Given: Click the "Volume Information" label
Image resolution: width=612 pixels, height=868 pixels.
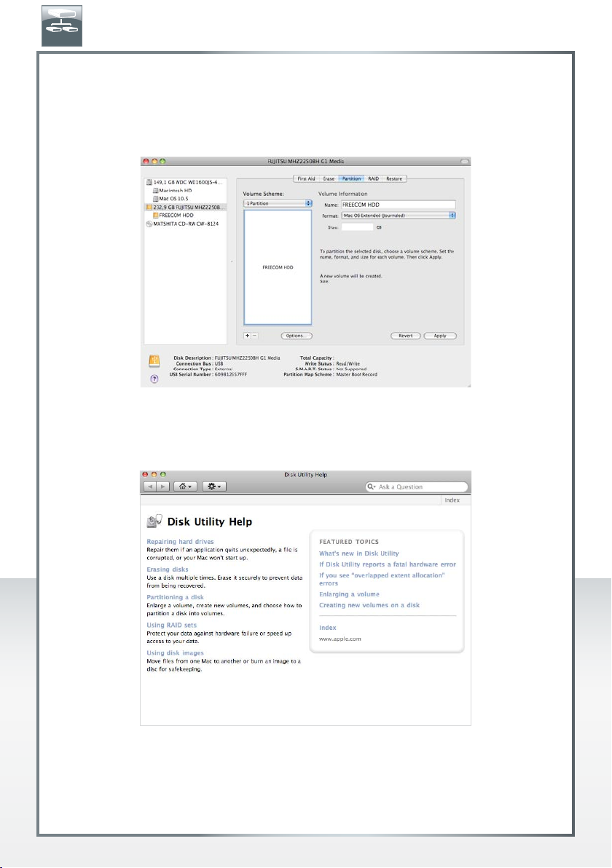Looking at the screenshot, I should coord(343,194).
